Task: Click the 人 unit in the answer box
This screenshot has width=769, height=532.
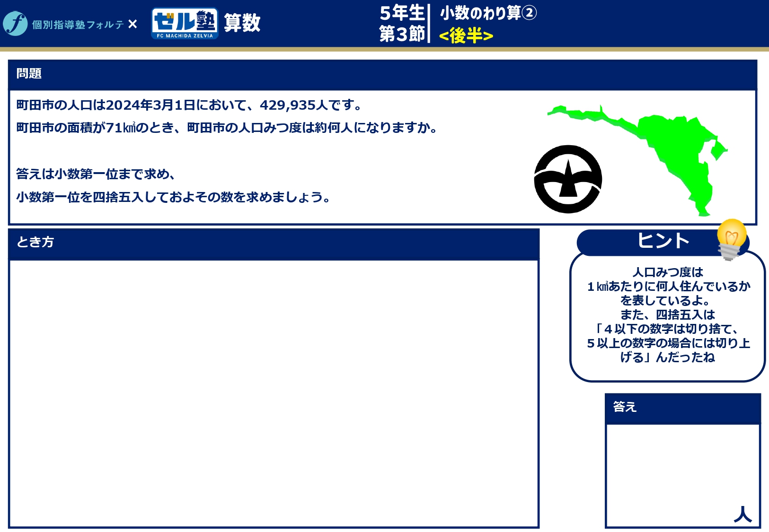Action: point(742,514)
